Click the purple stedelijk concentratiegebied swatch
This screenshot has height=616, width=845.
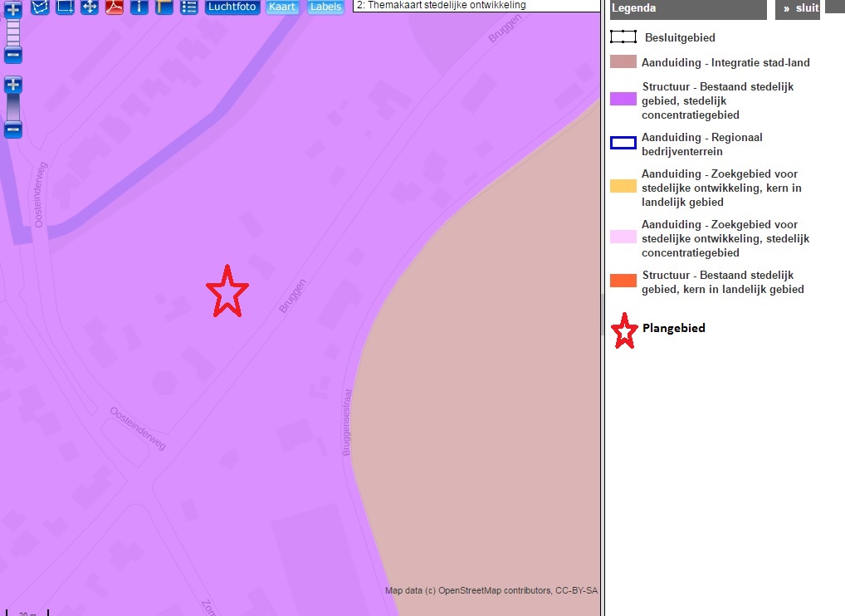[623, 99]
